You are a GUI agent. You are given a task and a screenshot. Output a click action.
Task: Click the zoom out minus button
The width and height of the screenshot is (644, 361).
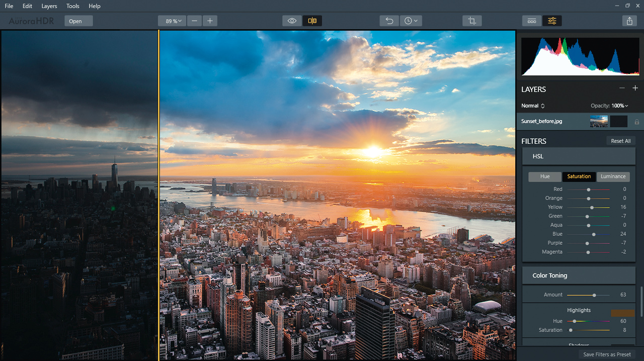click(194, 21)
